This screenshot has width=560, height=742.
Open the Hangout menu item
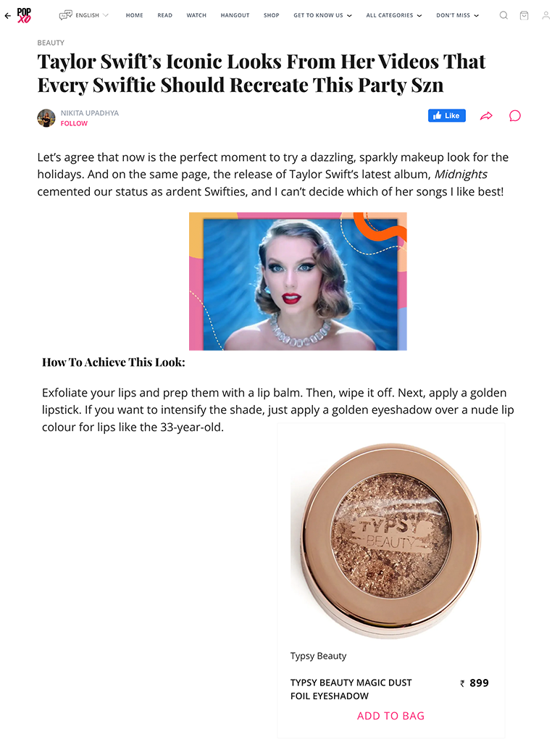[235, 15]
